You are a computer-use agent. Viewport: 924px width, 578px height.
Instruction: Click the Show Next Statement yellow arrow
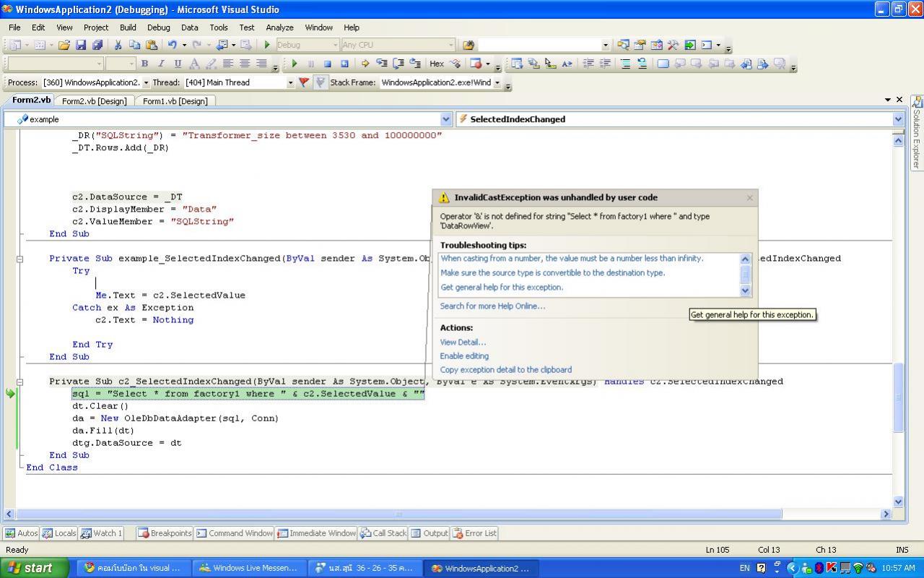click(365, 64)
